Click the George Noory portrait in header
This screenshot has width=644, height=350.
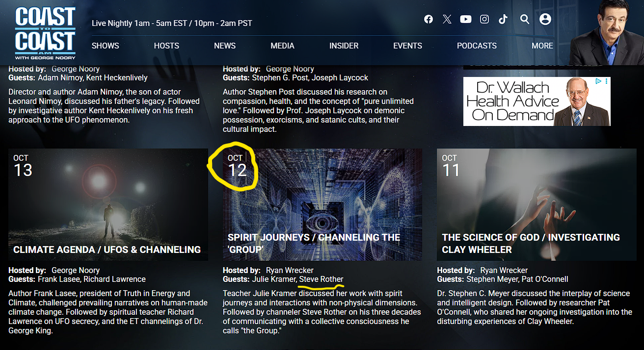pos(606,33)
